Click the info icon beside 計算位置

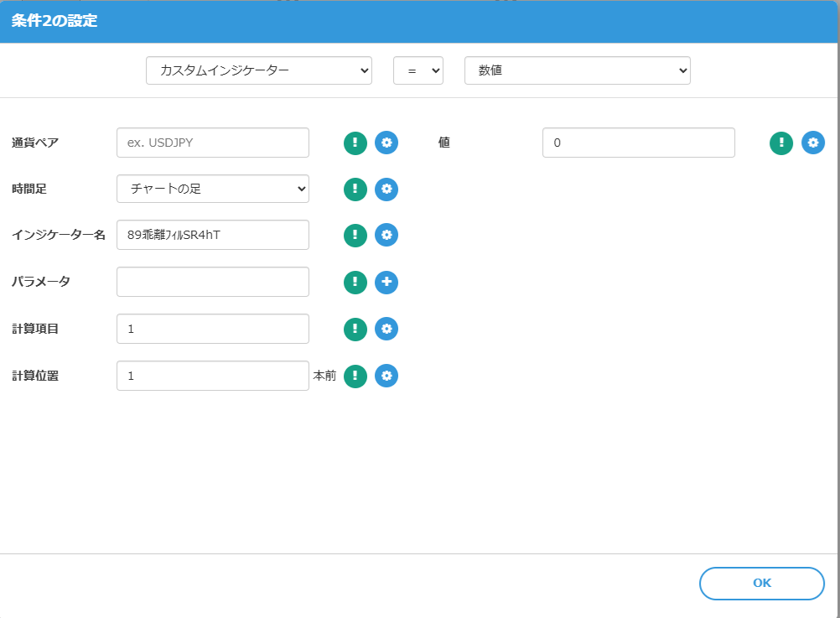coord(355,377)
